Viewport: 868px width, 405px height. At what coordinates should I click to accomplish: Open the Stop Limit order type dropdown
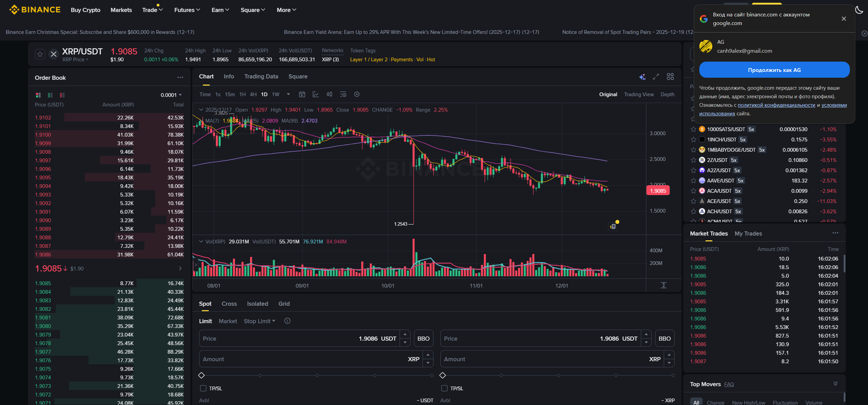coord(259,321)
